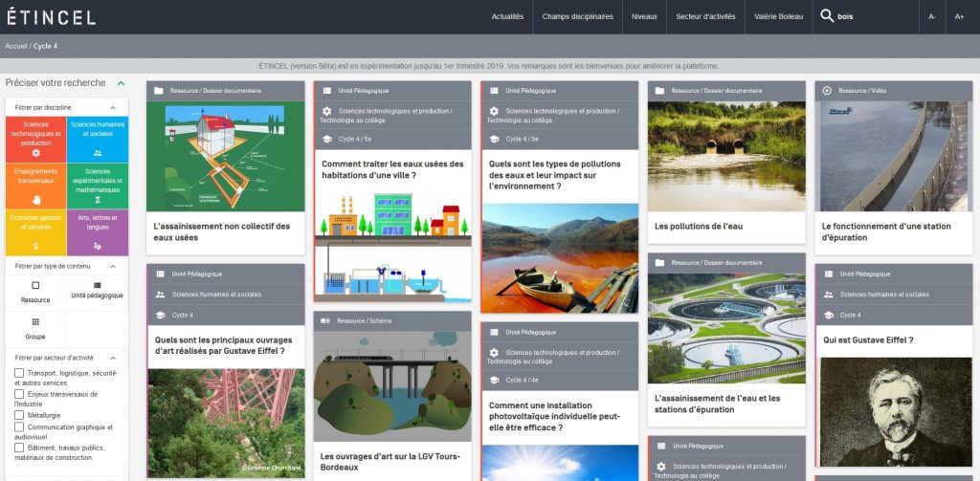Increase font size with A+ button
This screenshot has width=980, height=481.
click(960, 17)
